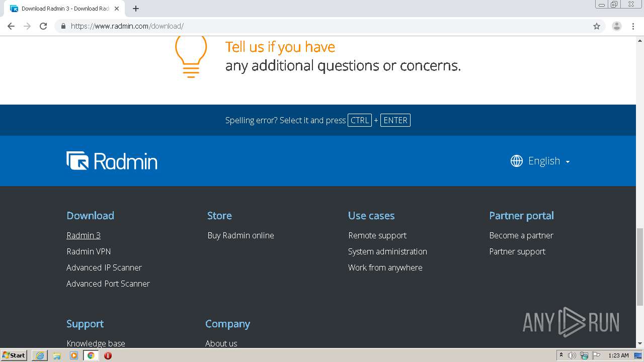Screen dimensions: 644x362
Task: Open a new browser tab
Action: (136, 9)
